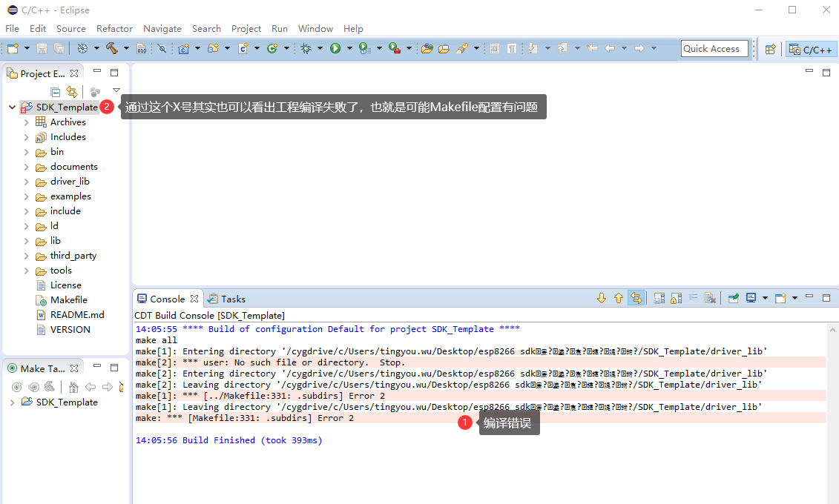839x504 pixels.
Task: Collapse All items in Project Explorer
Action: [x=56, y=90]
